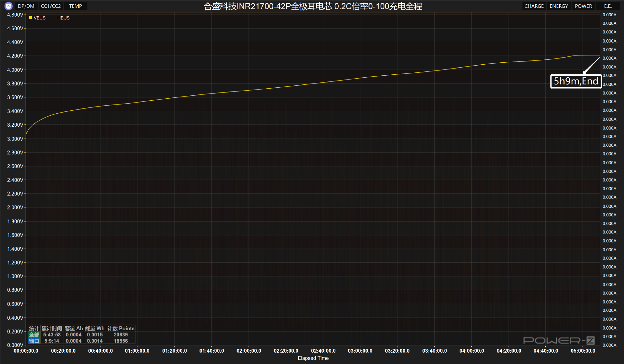Click the chart title text
This screenshot has width=624, height=364.
coord(313,6)
